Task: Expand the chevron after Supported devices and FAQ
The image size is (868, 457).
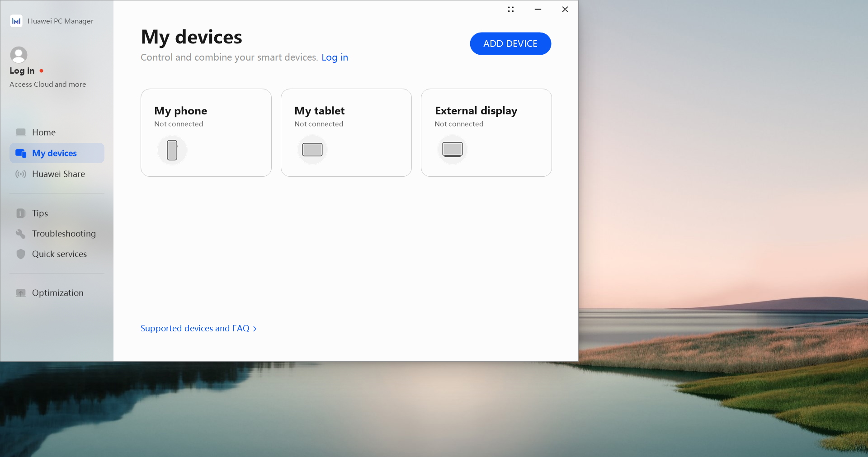Action: [x=255, y=329]
